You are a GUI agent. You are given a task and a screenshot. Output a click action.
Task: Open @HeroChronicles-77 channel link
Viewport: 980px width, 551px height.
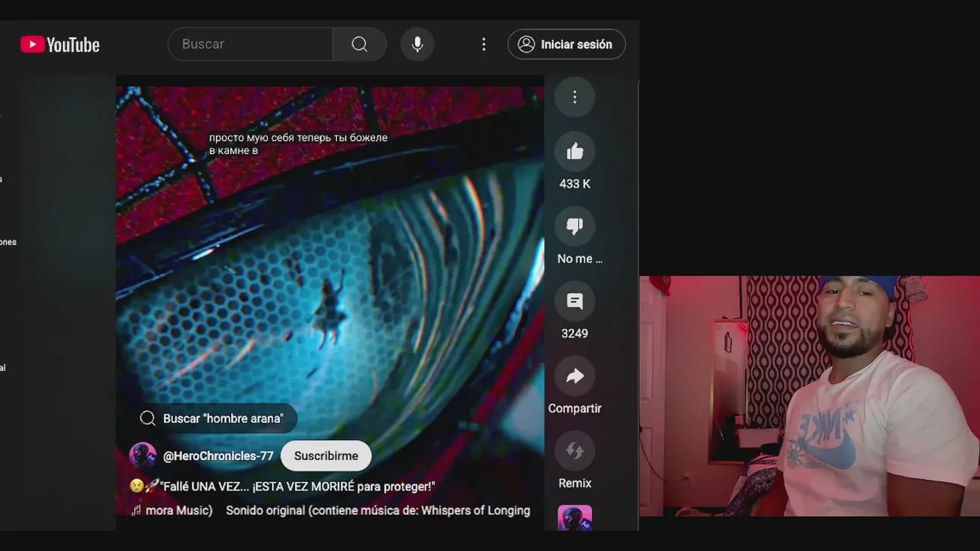pos(218,456)
